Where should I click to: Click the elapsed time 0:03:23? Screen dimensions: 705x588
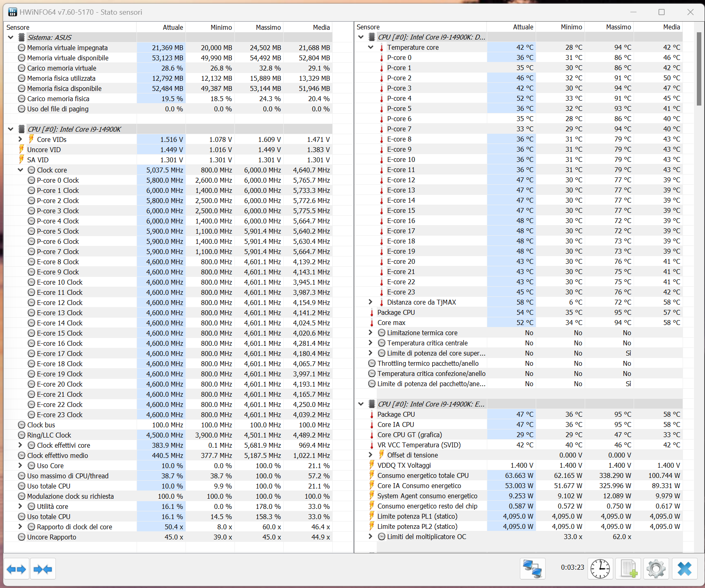[x=572, y=567]
